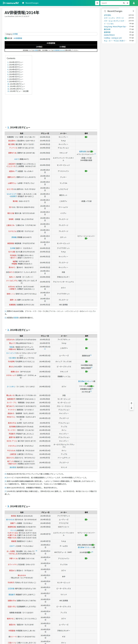This screenshot has width=138, height=644.
Task: Collapse the 2014年3月デビュー section
Action: tap(6, 506)
